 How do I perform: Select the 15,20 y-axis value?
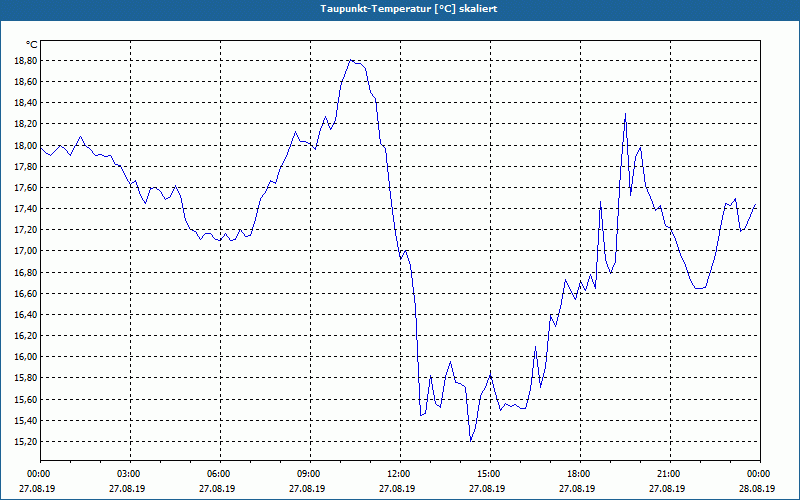coord(26,442)
